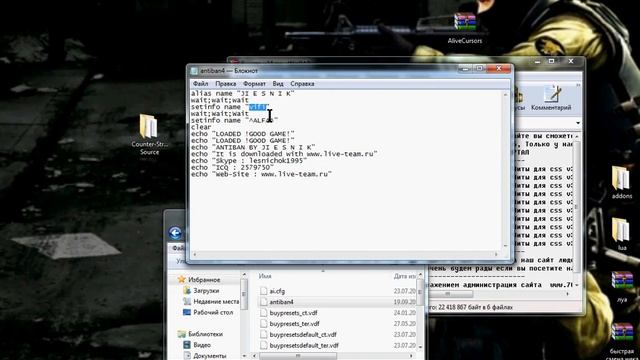The width and height of the screenshot is (640, 360).
Task: Click Notepad vertical scrollbar up arrow
Action: 506,95
